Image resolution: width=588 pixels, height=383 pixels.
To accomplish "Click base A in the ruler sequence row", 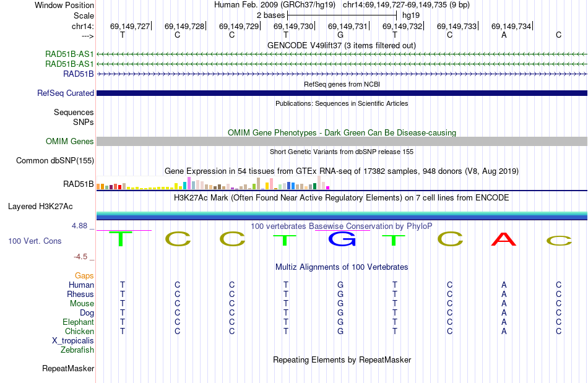I will coord(504,35).
